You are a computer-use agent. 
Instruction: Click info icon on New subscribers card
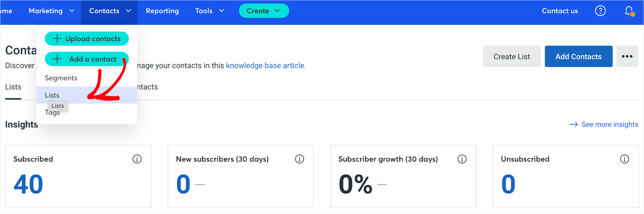tap(299, 159)
